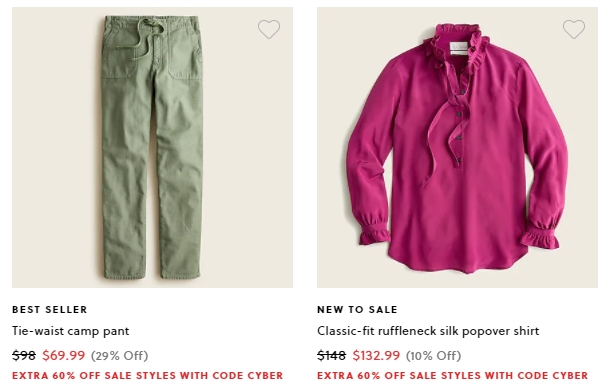Image resolution: width=606 pixels, height=388 pixels.
Task: Click the crossed-out $98 original price
Action: pyautogui.click(x=24, y=355)
